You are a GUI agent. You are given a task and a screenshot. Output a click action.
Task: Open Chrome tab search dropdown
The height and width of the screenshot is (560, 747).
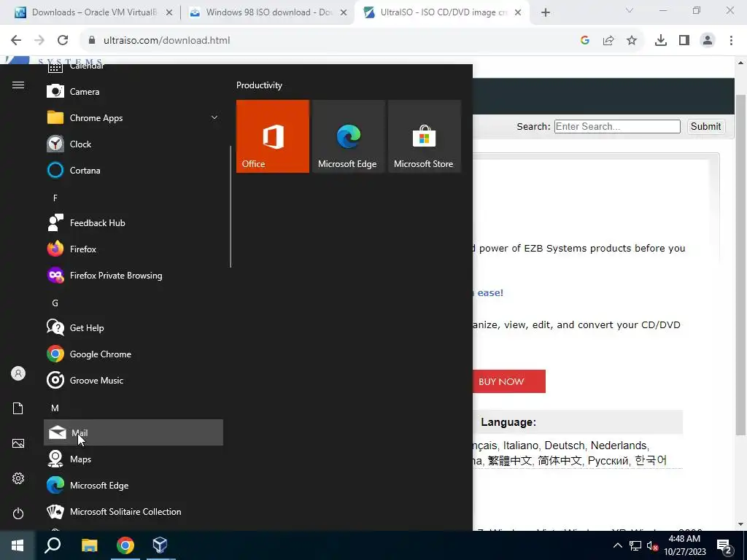click(x=630, y=10)
